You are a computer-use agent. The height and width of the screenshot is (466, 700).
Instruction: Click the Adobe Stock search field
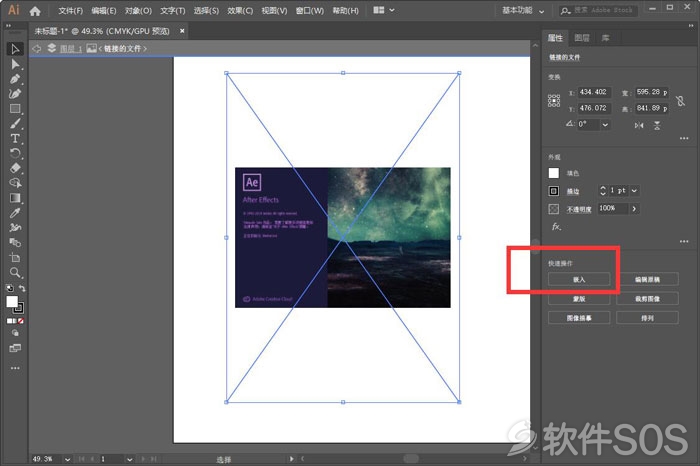coord(598,10)
